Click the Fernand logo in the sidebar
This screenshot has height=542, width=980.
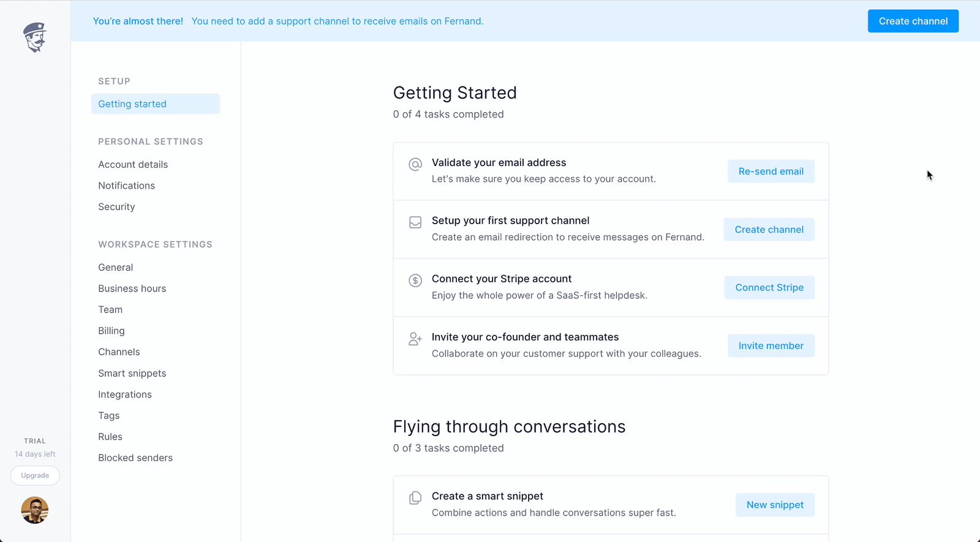click(x=35, y=37)
